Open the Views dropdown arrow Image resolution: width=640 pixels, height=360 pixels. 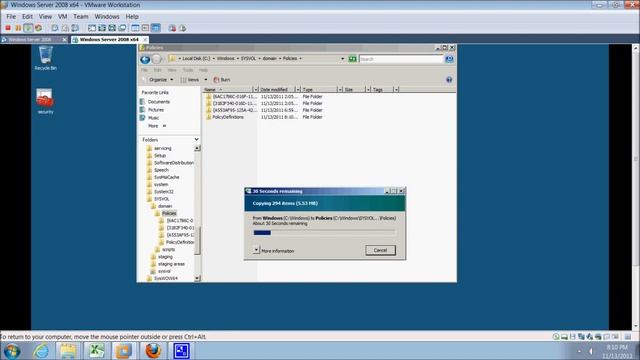click(206, 80)
